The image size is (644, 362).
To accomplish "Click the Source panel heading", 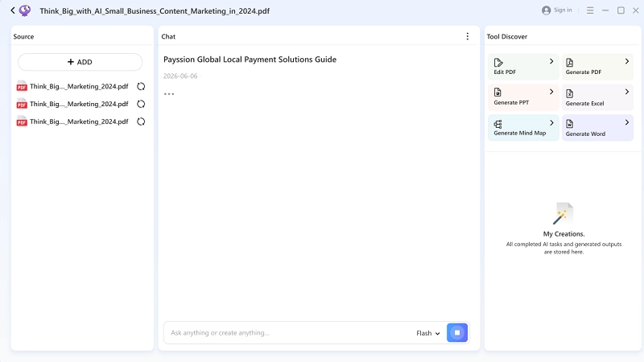I will [23, 36].
